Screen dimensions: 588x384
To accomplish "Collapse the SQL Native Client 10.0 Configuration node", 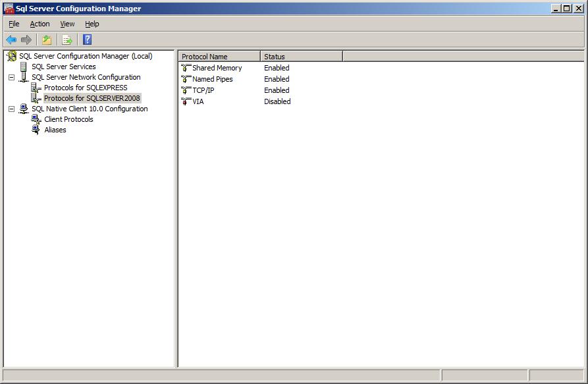I will 12,109.
